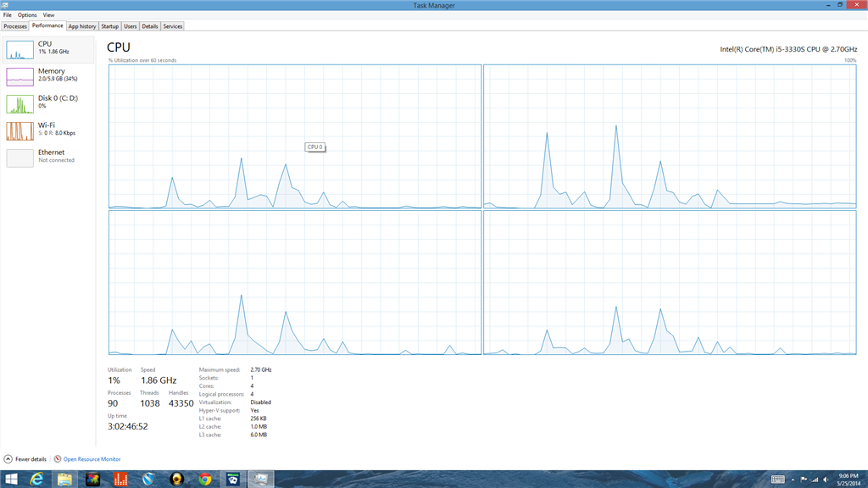Open the touch keyboard from system tray

coord(778,480)
